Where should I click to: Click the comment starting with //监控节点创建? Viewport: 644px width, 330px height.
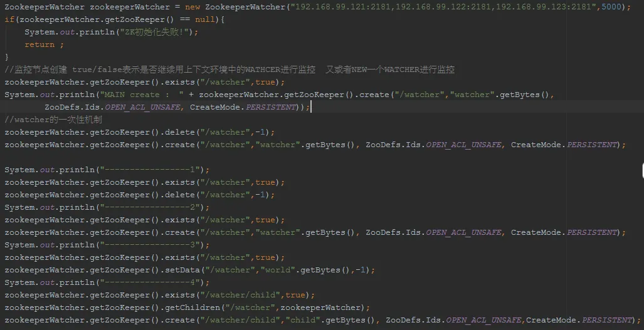pos(230,70)
